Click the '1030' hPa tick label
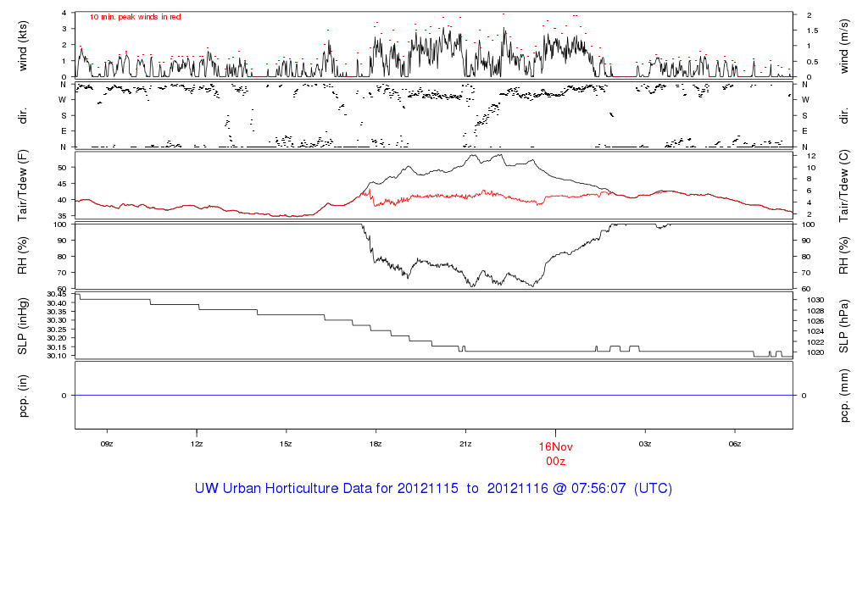868x593 pixels. pyautogui.click(x=815, y=300)
